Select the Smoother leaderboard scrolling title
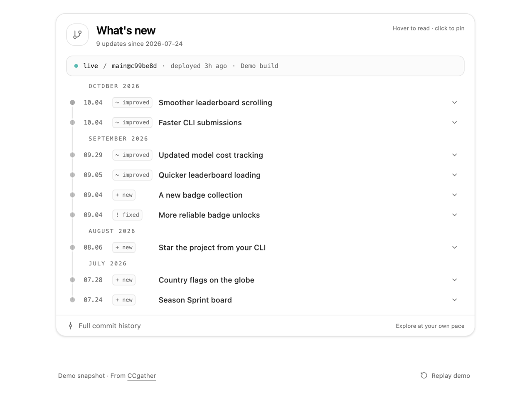 (x=215, y=102)
